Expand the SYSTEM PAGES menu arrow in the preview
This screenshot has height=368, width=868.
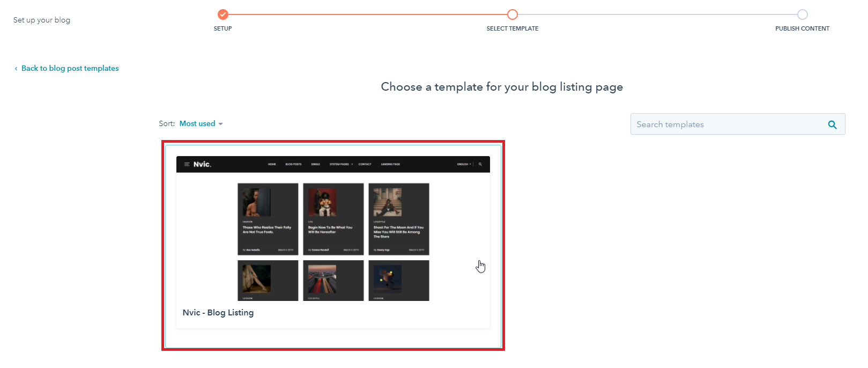352,164
